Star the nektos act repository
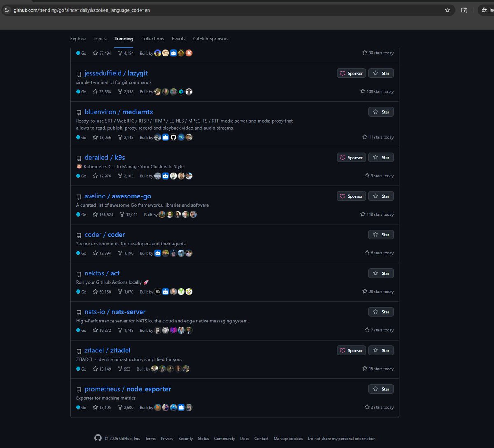Image resolution: width=494 pixels, height=448 pixels. 381,273
